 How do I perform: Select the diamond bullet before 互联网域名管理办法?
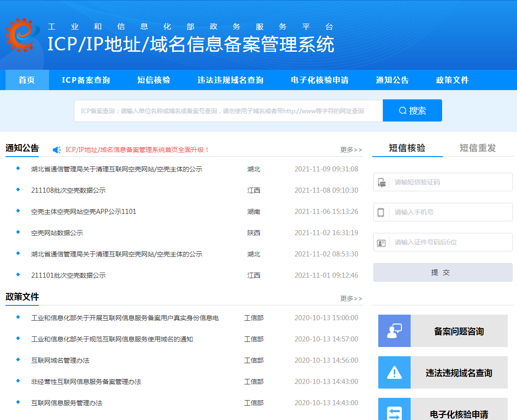(17, 360)
